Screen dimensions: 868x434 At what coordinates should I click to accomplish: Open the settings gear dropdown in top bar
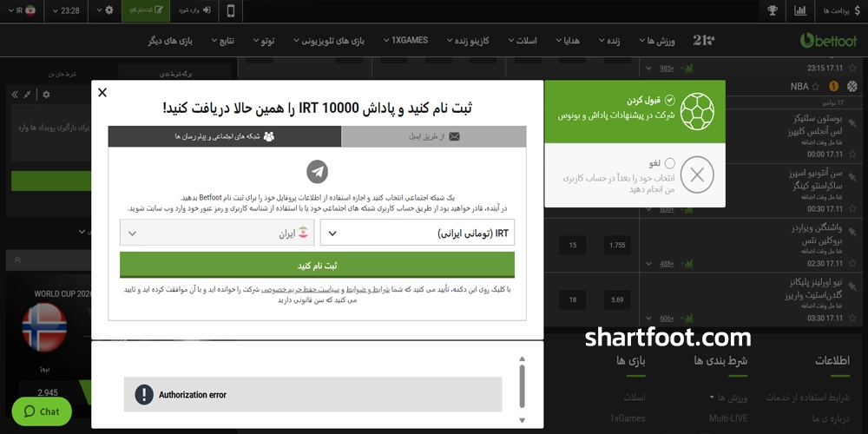[105, 10]
